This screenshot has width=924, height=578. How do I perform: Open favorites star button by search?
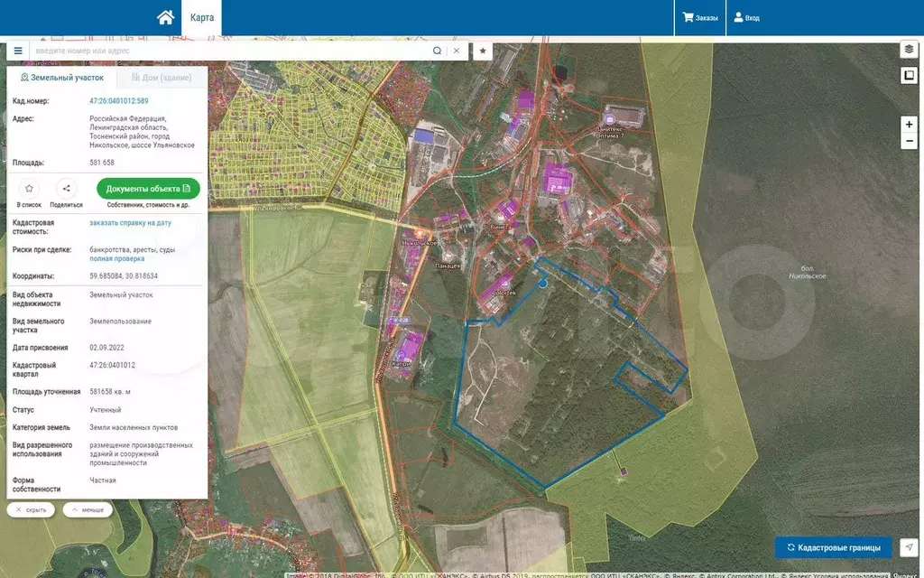(x=483, y=51)
